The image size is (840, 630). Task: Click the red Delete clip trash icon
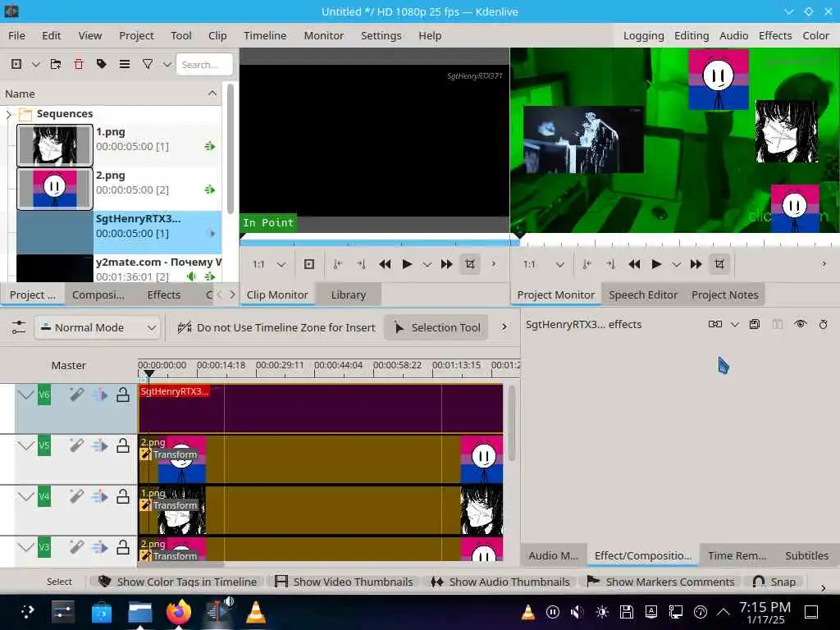(79, 64)
